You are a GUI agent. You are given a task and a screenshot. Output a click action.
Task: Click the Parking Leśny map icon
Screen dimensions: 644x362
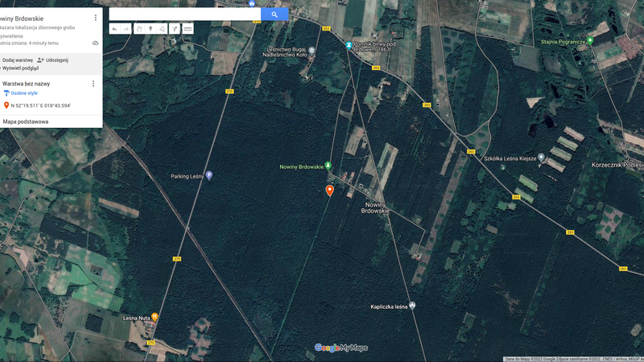(x=208, y=175)
